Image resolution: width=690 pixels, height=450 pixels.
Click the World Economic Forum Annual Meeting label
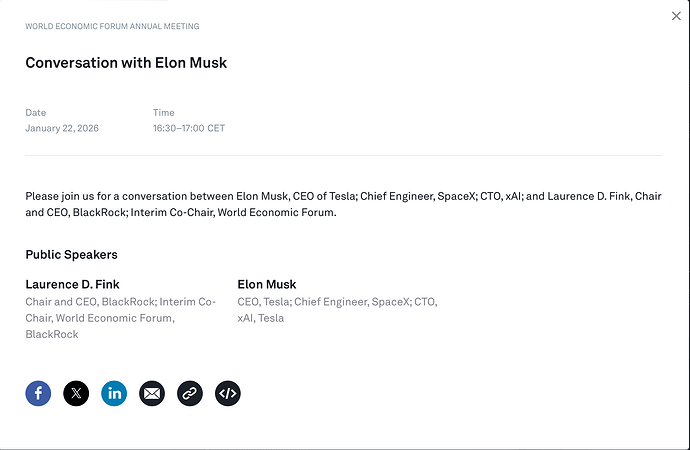[112, 26]
